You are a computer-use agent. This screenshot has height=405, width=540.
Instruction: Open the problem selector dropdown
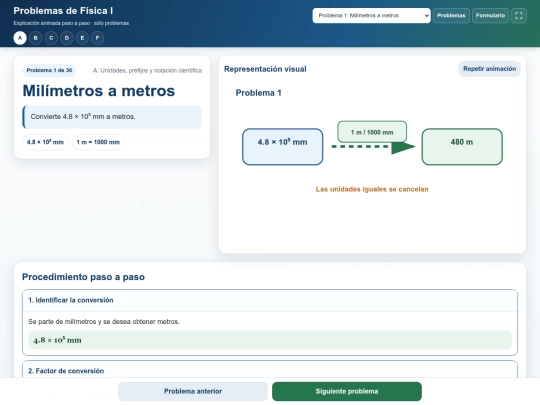pos(371,15)
